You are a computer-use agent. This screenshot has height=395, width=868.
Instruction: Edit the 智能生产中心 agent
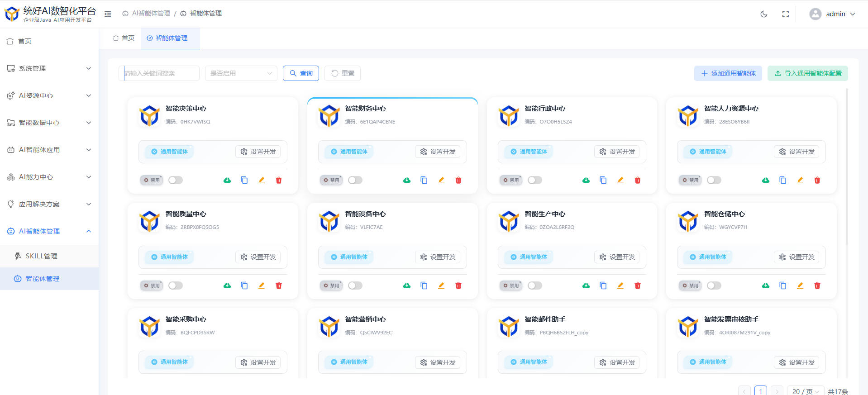pyautogui.click(x=620, y=286)
